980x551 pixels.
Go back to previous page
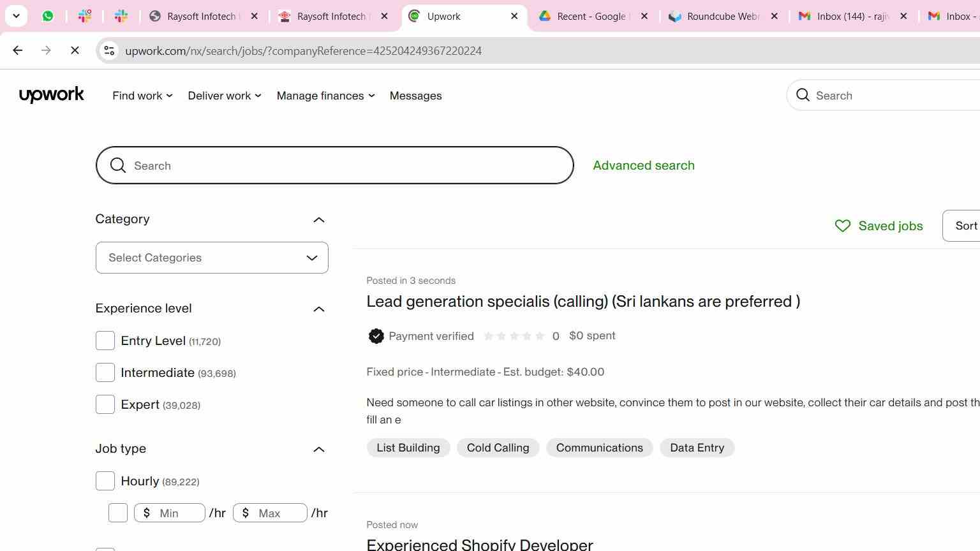(17, 50)
